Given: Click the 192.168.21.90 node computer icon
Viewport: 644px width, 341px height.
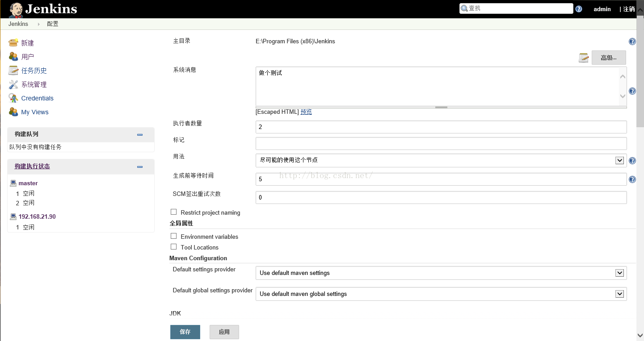Looking at the screenshot, I should pyautogui.click(x=13, y=216).
